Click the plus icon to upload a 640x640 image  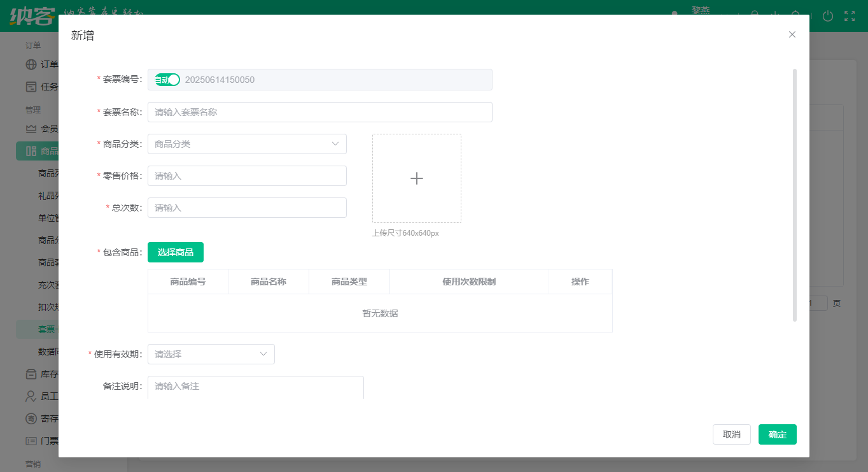417,178
